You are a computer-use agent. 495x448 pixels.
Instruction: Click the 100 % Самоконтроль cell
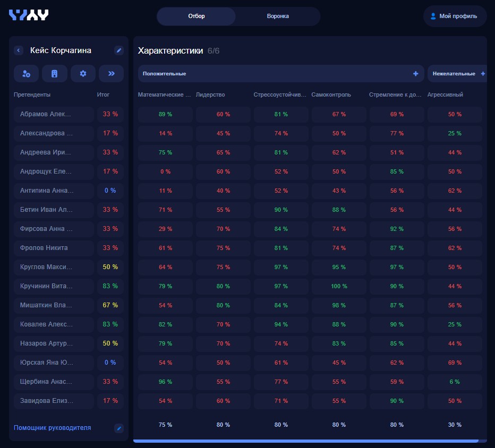[x=339, y=286]
